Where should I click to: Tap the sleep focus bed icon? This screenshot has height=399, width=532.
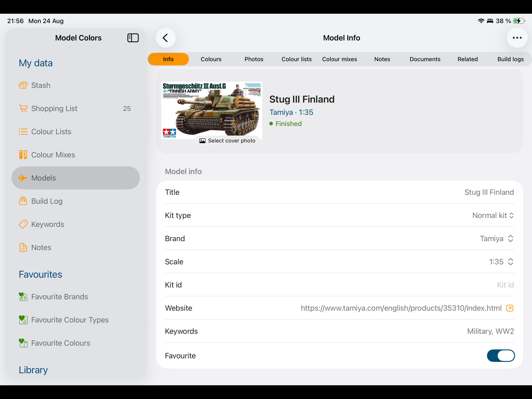pos(490,21)
